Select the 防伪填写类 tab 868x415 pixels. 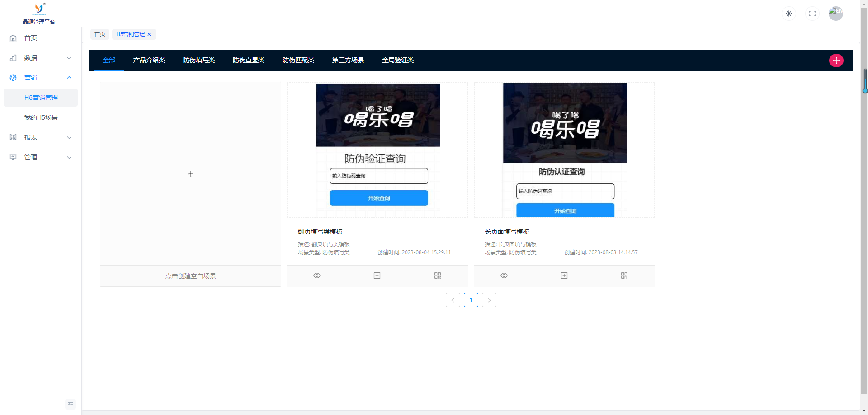click(199, 60)
